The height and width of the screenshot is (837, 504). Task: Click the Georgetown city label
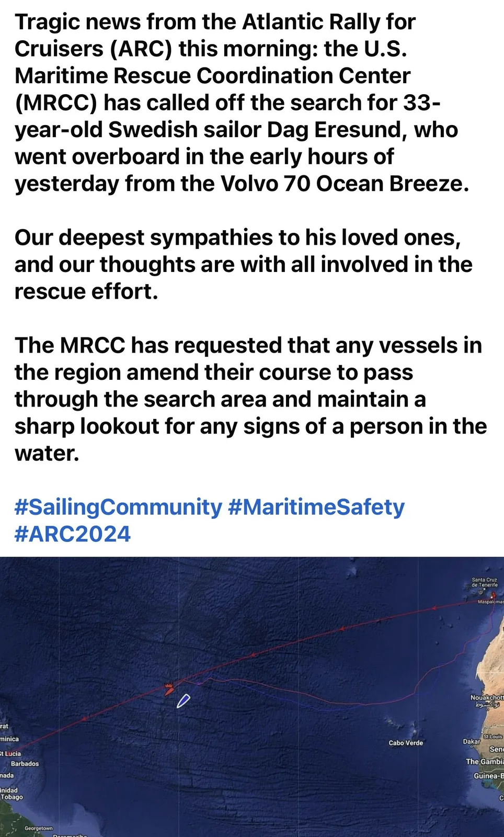click(x=39, y=828)
